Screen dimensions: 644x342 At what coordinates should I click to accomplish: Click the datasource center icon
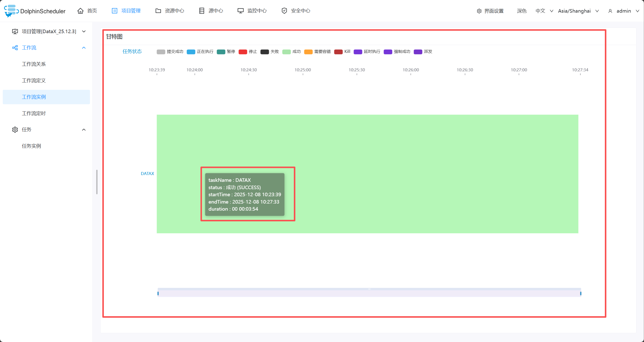(202, 11)
